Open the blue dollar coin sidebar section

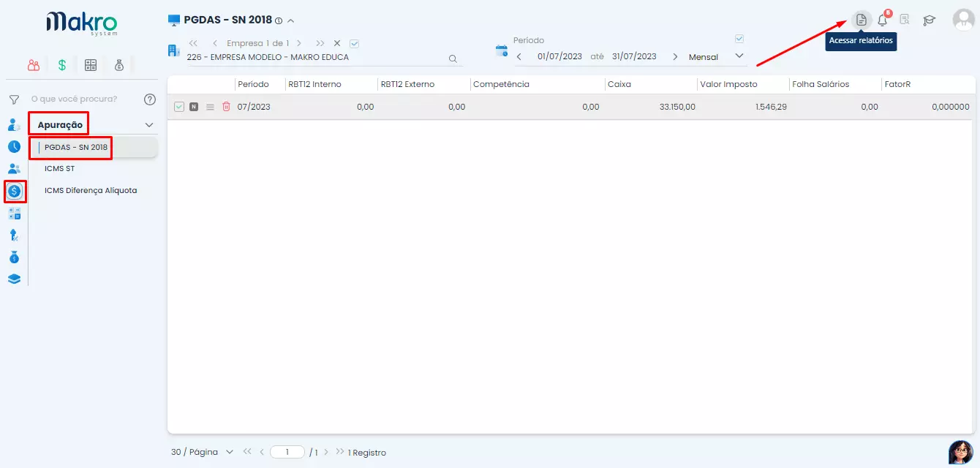(x=15, y=192)
